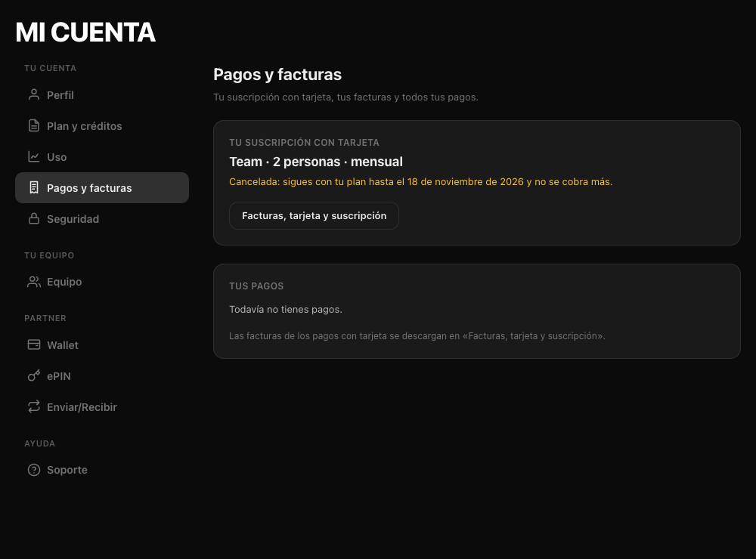Click the ePIN key icon
Viewport: 756px width, 559px height.
point(34,376)
